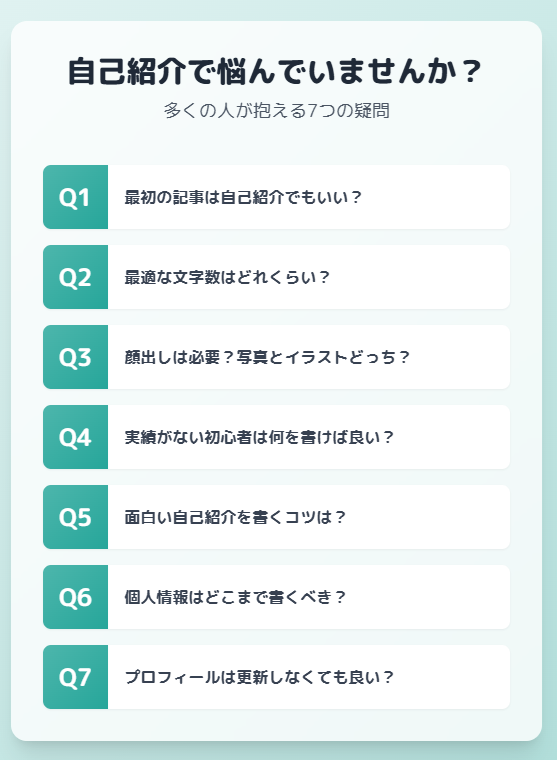The height and width of the screenshot is (760, 557).
Task: Click empty area of the Q4 card
Action: [451, 437]
